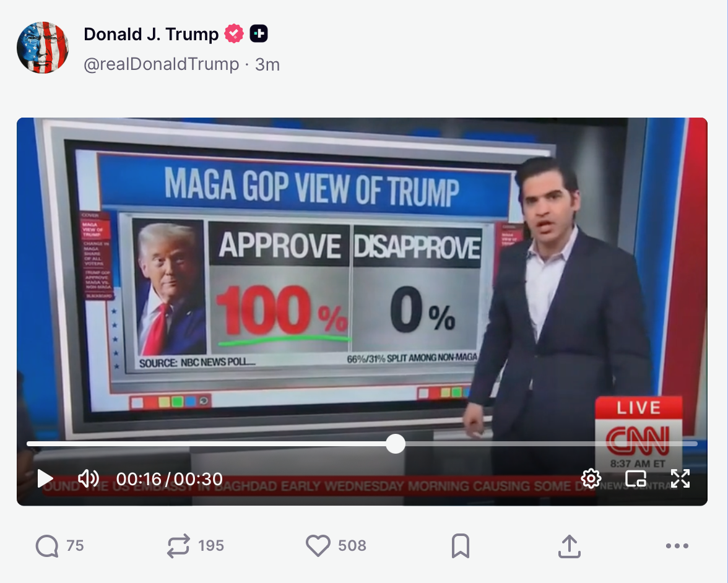Click the video frame showing CNN poll
728x583 pixels.
pyautogui.click(x=362, y=279)
